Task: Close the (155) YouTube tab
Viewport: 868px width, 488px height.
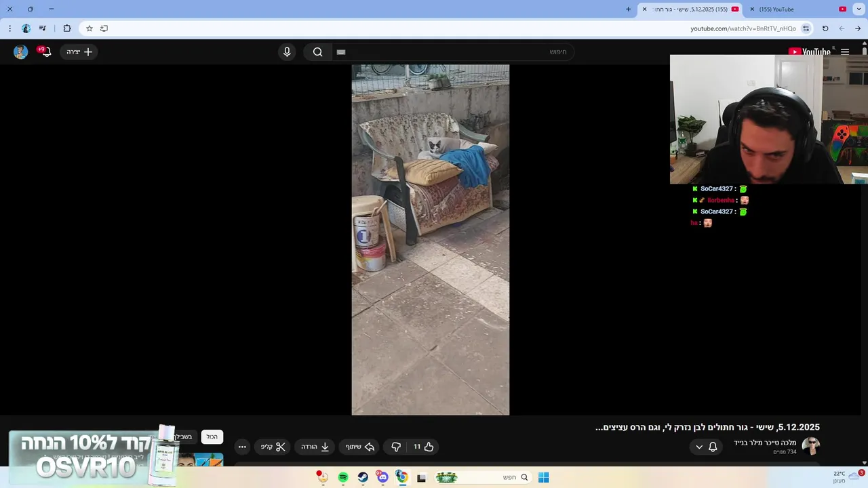Action: point(752,9)
